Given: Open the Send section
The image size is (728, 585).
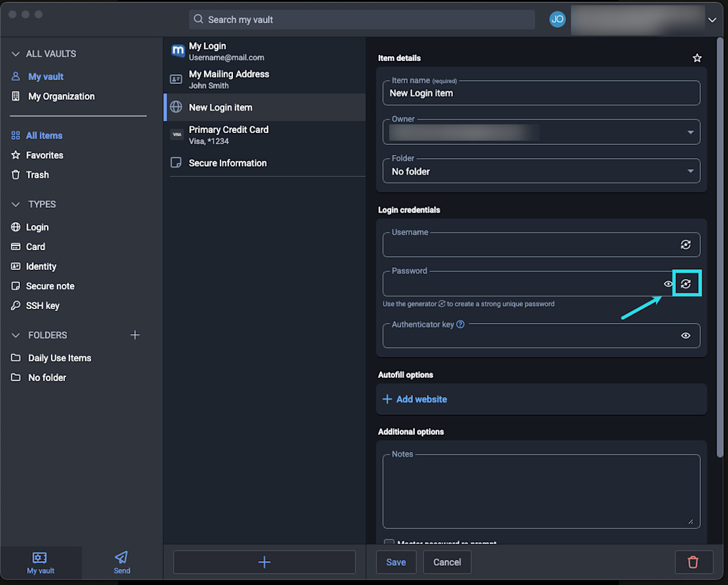Looking at the screenshot, I should (122, 562).
